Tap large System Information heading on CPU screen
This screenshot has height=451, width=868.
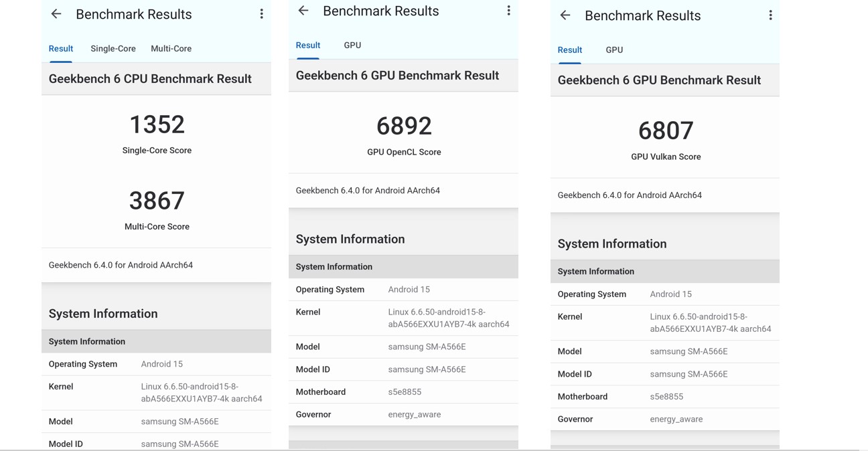(103, 314)
